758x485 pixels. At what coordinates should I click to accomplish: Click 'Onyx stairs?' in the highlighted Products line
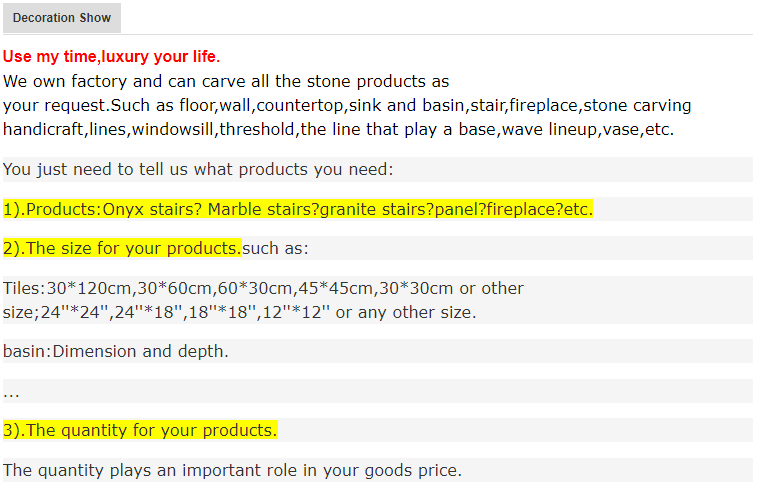pos(152,209)
